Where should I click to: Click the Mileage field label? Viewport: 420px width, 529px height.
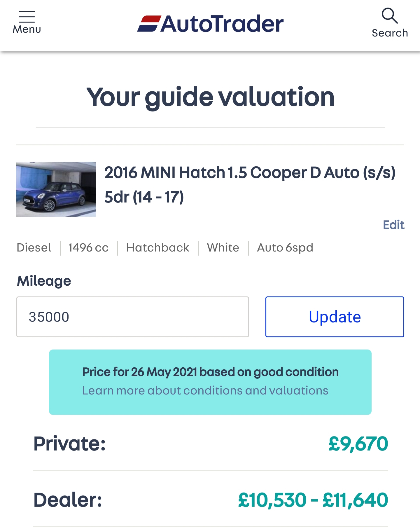[x=44, y=281]
